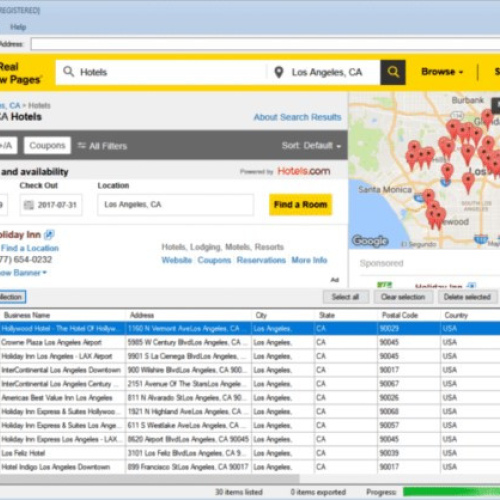Click the Location field under availability
500x500 pixels.
pyautogui.click(x=176, y=205)
